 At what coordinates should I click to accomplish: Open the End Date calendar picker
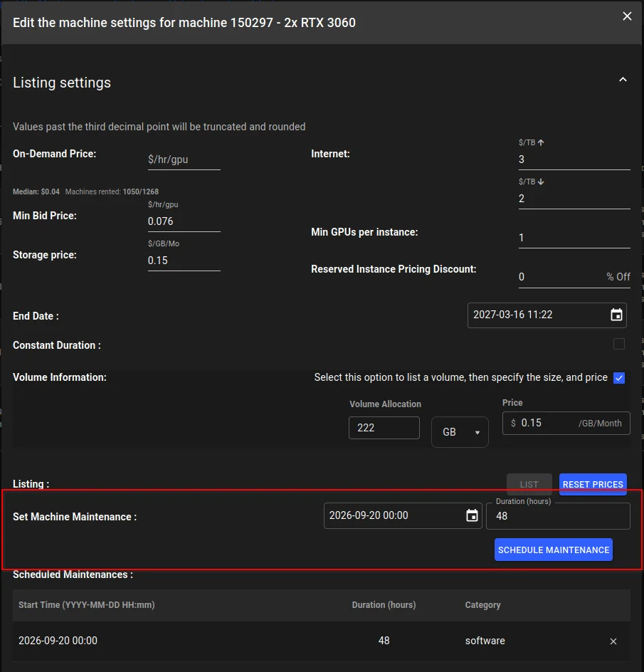tap(616, 315)
